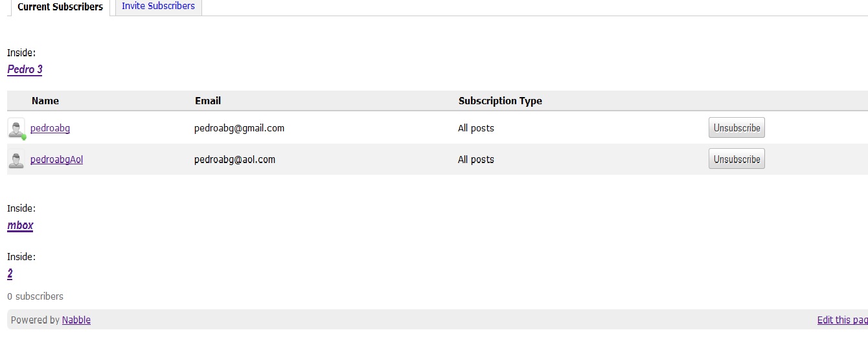Open the pedroabgAol profile link
This screenshot has width=868, height=363.
click(56, 159)
